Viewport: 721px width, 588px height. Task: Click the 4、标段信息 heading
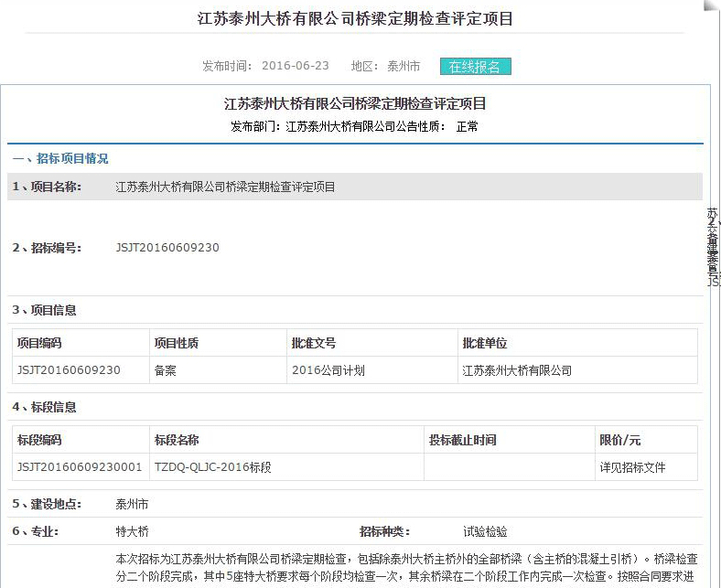point(44,407)
